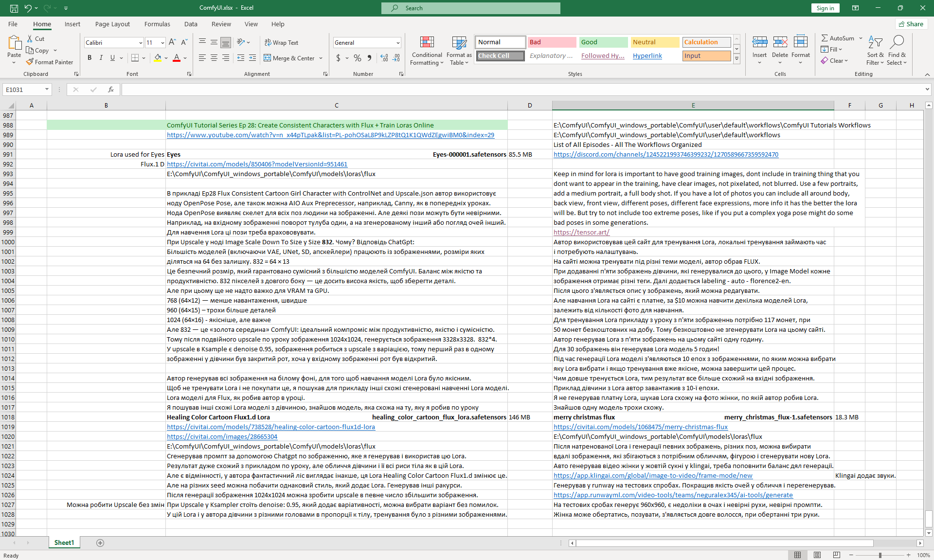Click the Sign in button
Viewport: 934px width, 560px height.
tap(825, 8)
